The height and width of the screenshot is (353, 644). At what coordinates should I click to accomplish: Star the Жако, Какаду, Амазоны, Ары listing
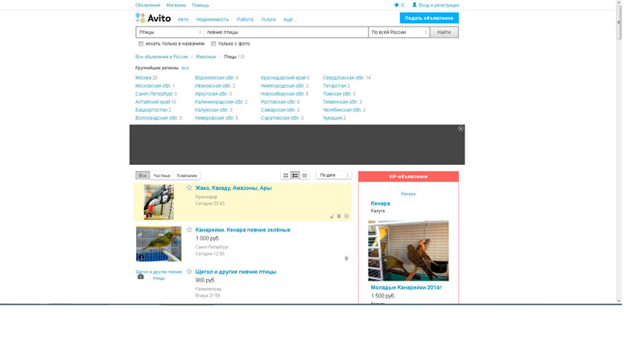point(189,188)
